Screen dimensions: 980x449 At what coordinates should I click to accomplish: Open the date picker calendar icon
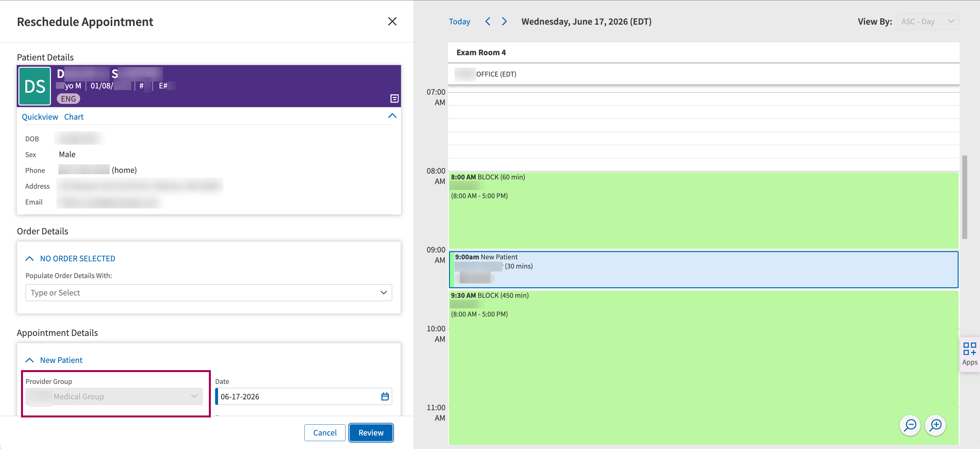tap(385, 396)
